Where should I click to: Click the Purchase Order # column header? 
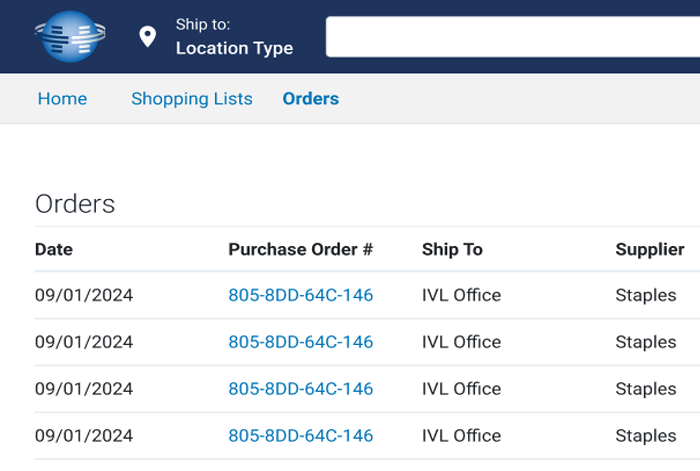(x=300, y=249)
